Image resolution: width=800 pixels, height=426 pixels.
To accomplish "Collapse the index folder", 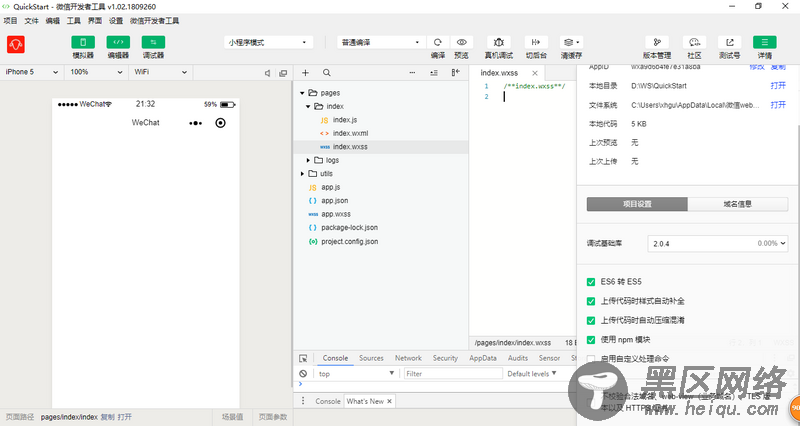I will point(308,106).
